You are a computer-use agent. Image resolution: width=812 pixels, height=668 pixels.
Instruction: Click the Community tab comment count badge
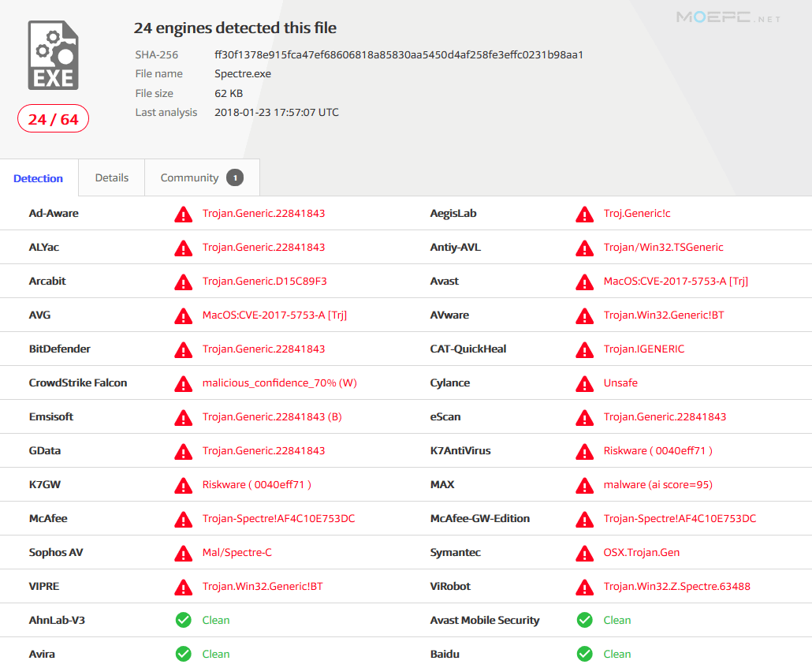(235, 177)
